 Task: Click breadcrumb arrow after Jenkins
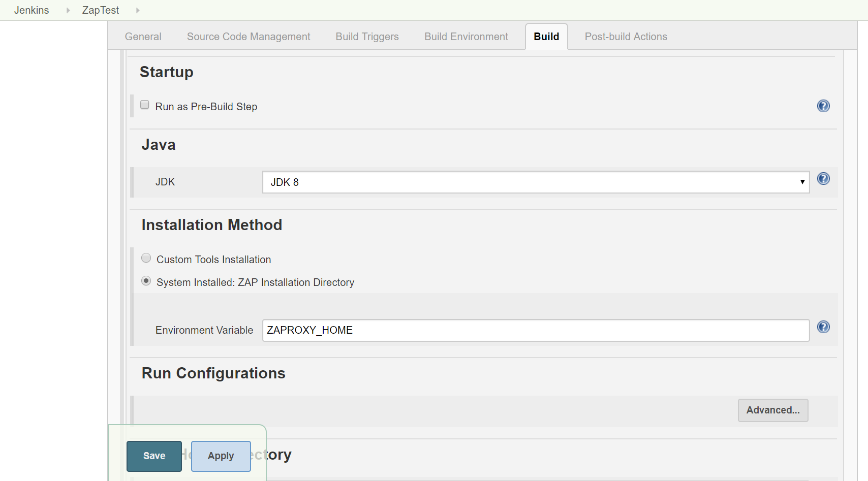point(68,10)
